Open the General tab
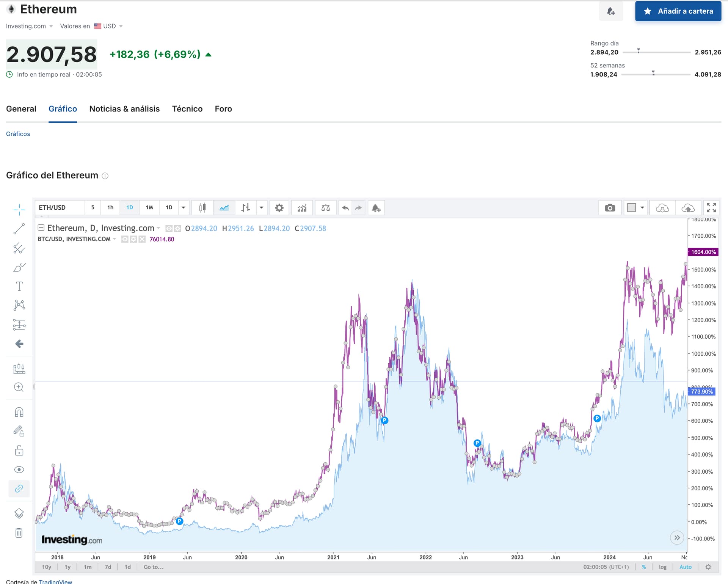The image size is (728, 584). 21,109
